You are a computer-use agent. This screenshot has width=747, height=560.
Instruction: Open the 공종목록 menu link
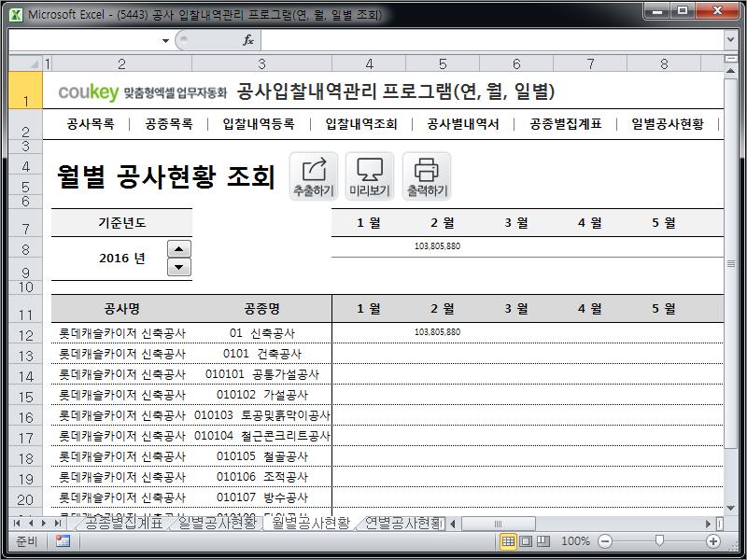click(x=169, y=124)
